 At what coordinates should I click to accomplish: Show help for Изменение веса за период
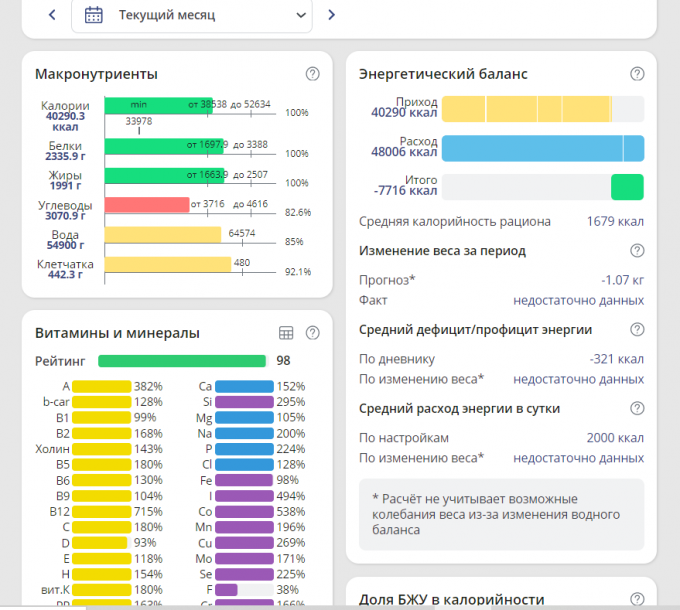tap(637, 251)
